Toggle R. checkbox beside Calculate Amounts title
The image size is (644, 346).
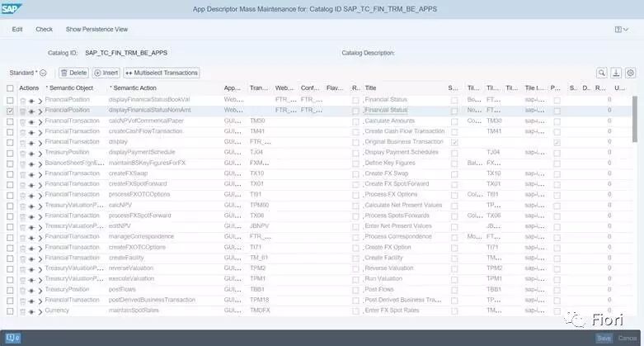coord(355,121)
